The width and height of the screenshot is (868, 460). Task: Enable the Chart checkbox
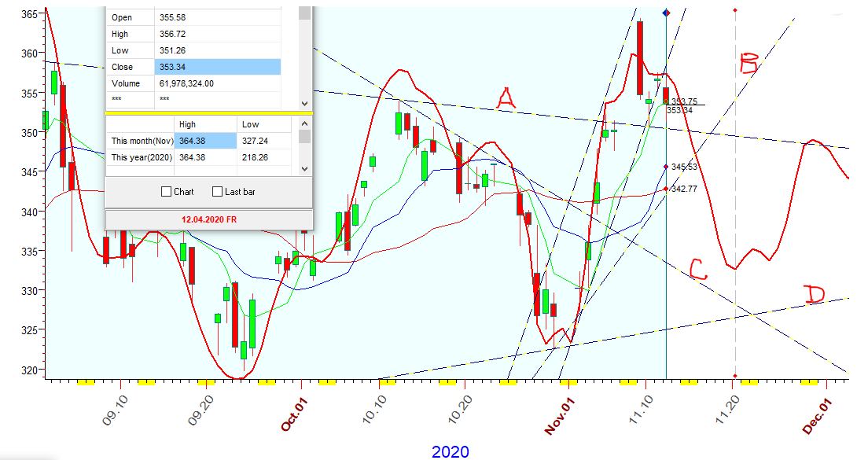pos(166,192)
